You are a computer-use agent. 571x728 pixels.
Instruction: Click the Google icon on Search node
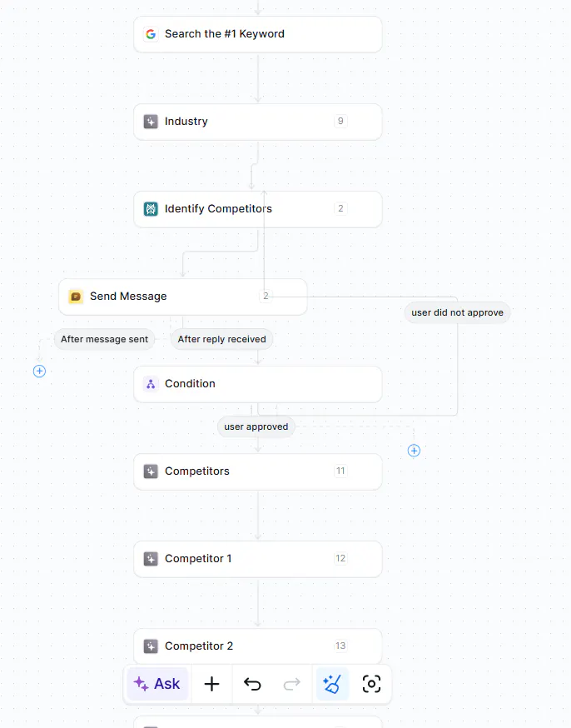click(x=151, y=34)
